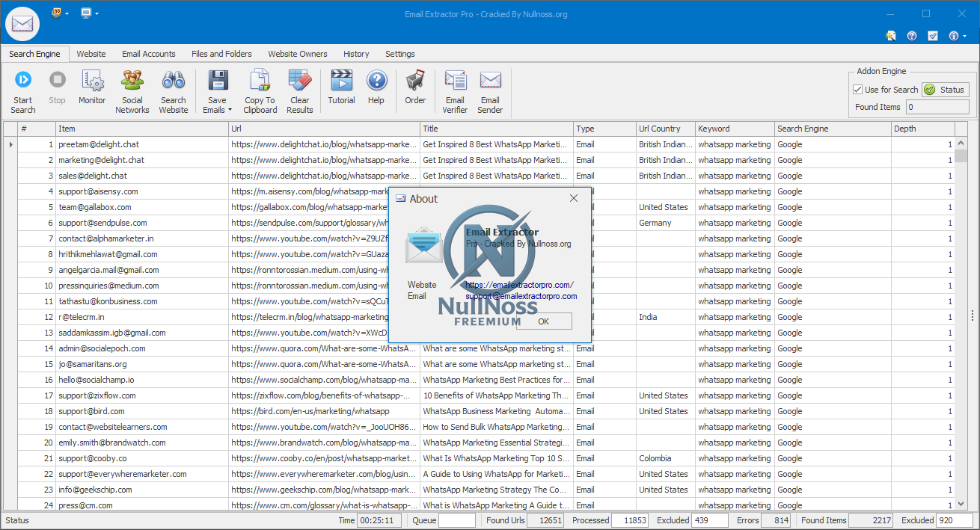
Task: Toggle the Use for Search checkbox
Action: pos(858,90)
